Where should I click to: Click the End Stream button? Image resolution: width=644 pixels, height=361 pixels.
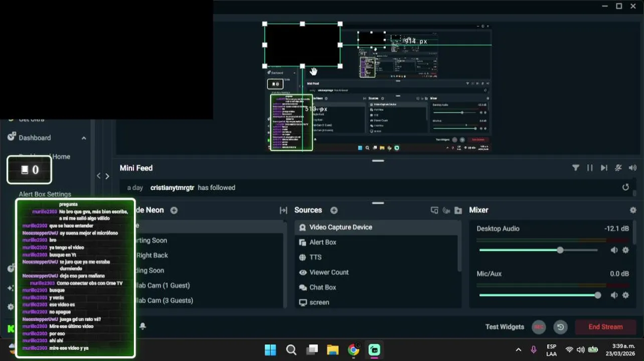(605, 327)
